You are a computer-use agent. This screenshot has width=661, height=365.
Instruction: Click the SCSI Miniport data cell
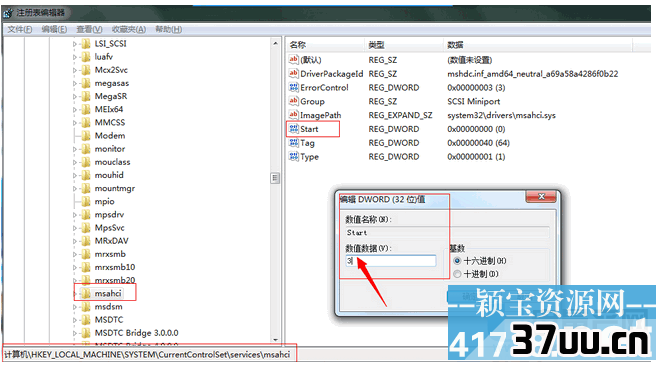point(473,101)
